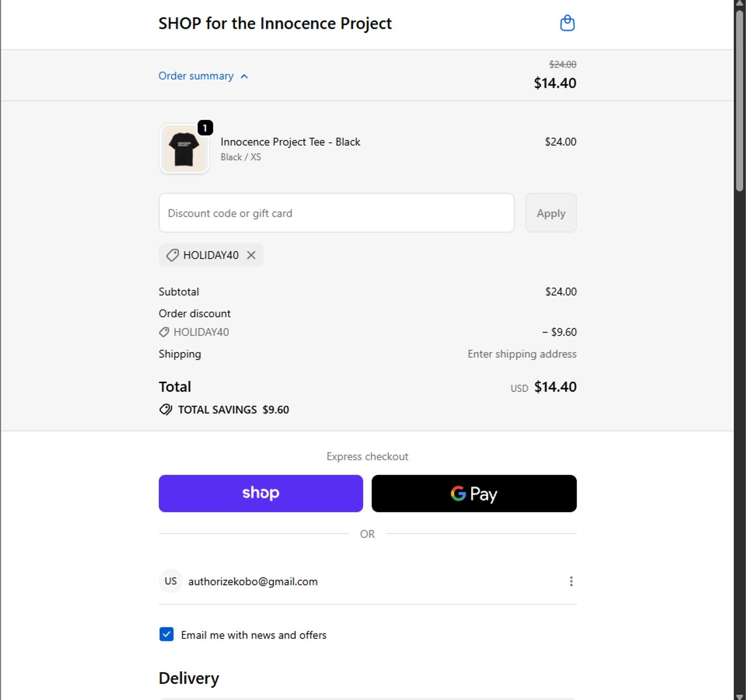The height and width of the screenshot is (700, 746).
Task: Click the SHOP for the Innocence Project title
Action: (275, 23)
